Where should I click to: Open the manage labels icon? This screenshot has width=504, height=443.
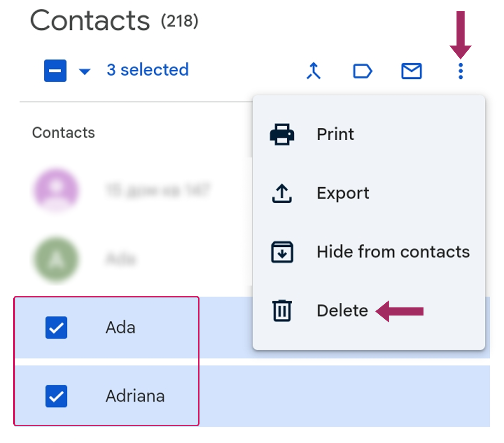coord(362,71)
